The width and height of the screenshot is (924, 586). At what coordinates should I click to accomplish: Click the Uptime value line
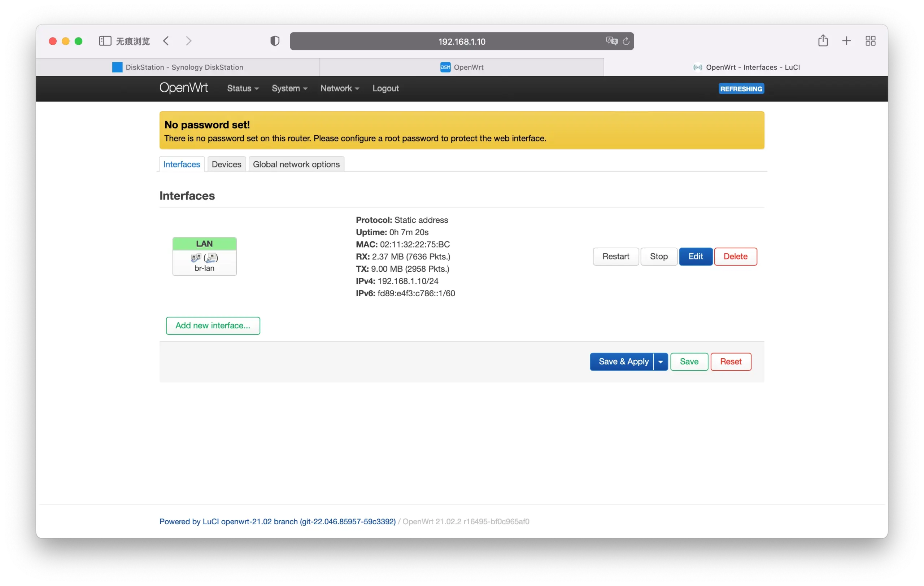[392, 232]
